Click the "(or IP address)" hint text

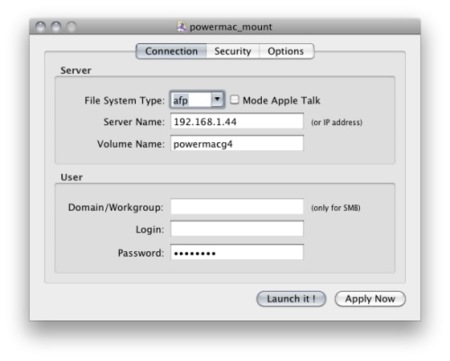coord(337,122)
